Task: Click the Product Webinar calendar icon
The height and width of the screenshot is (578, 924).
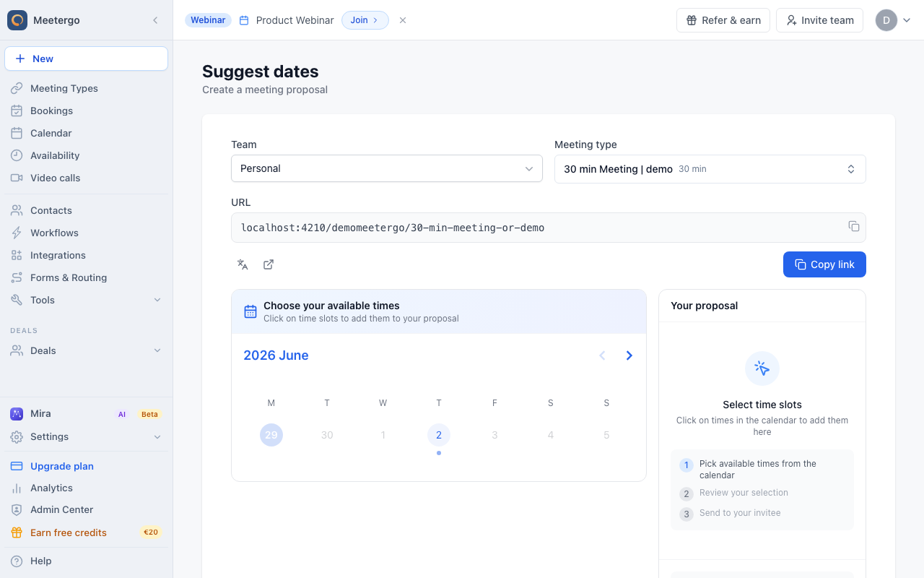Action: click(244, 20)
